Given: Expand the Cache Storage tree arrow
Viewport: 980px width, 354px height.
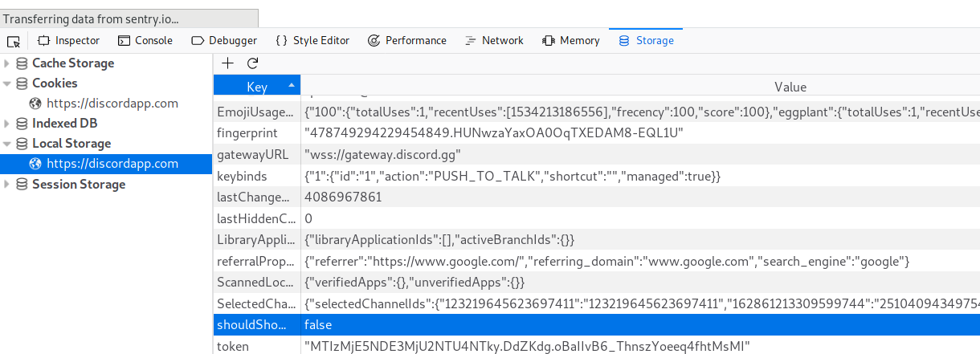Looking at the screenshot, I should tap(7, 63).
